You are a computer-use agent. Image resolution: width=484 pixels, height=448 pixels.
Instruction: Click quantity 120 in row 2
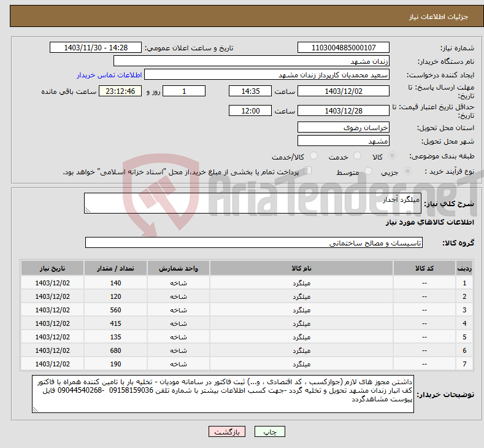tap(115, 296)
